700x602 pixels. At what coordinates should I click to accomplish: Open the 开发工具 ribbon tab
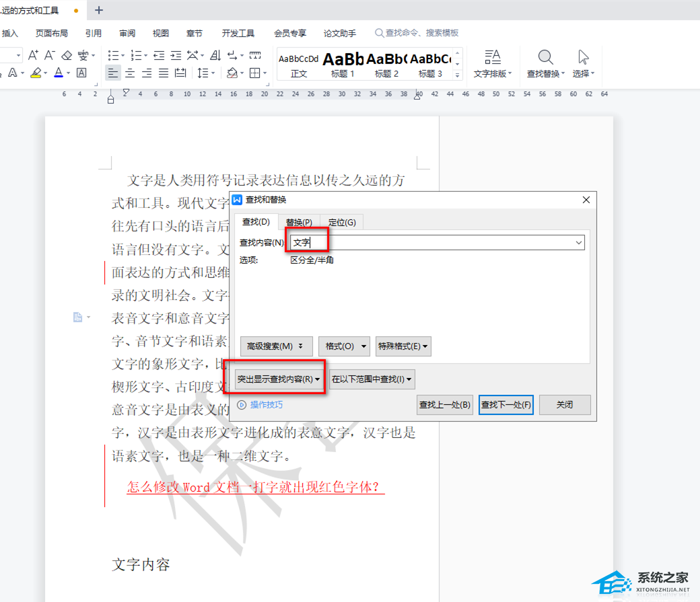click(x=238, y=34)
